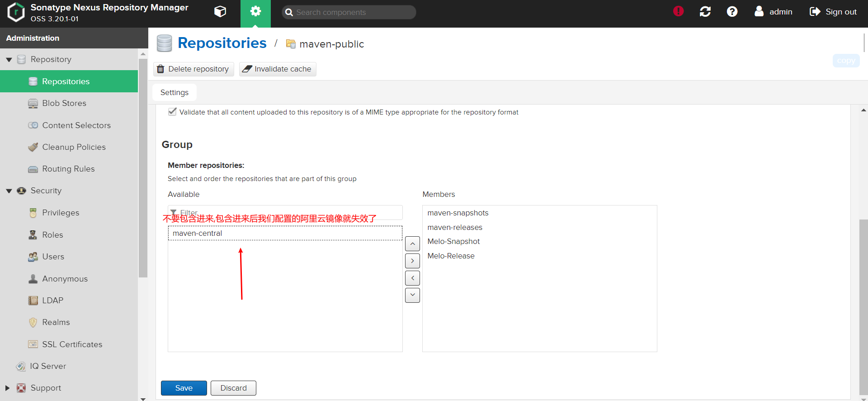Click the Anonymous icon
868x401 pixels.
33,279
